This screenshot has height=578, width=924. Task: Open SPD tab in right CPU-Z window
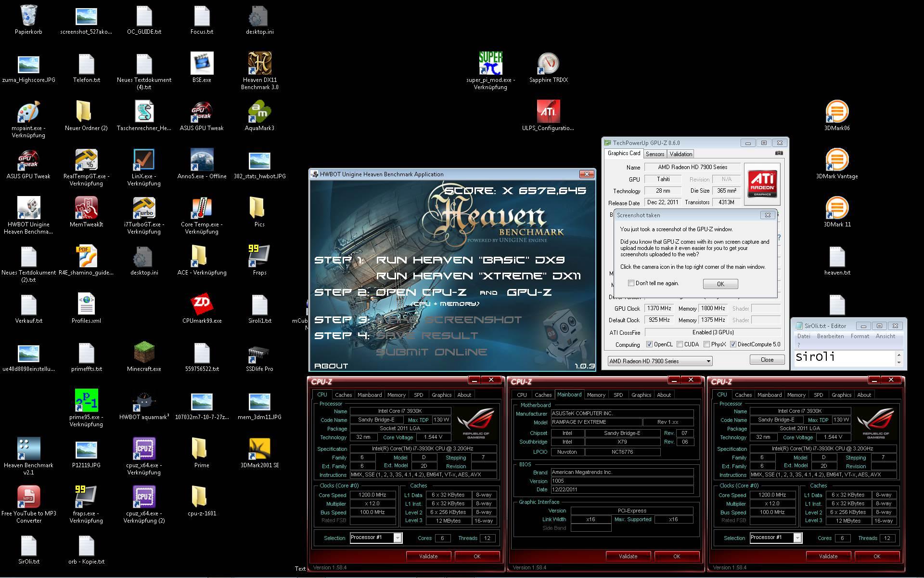click(x=818, y=395)
